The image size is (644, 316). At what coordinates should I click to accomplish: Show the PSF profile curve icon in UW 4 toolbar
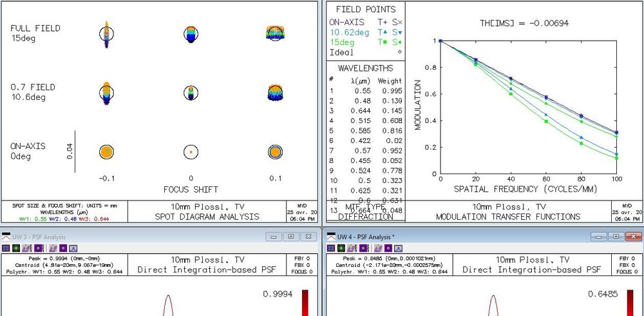399,248
